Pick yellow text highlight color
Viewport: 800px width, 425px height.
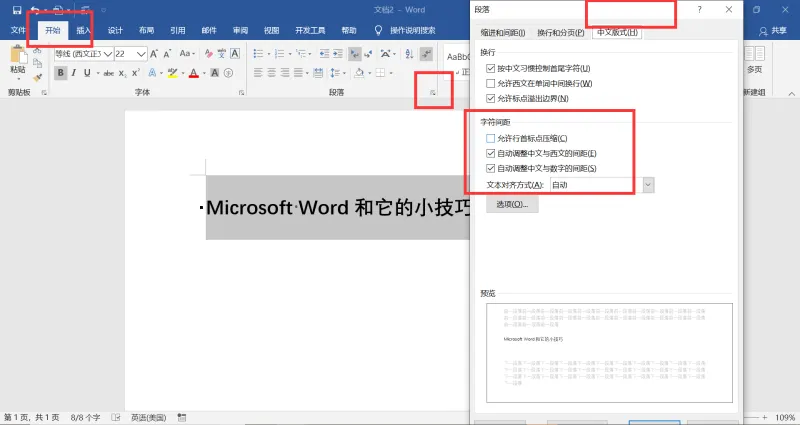(x=172, y=73)
